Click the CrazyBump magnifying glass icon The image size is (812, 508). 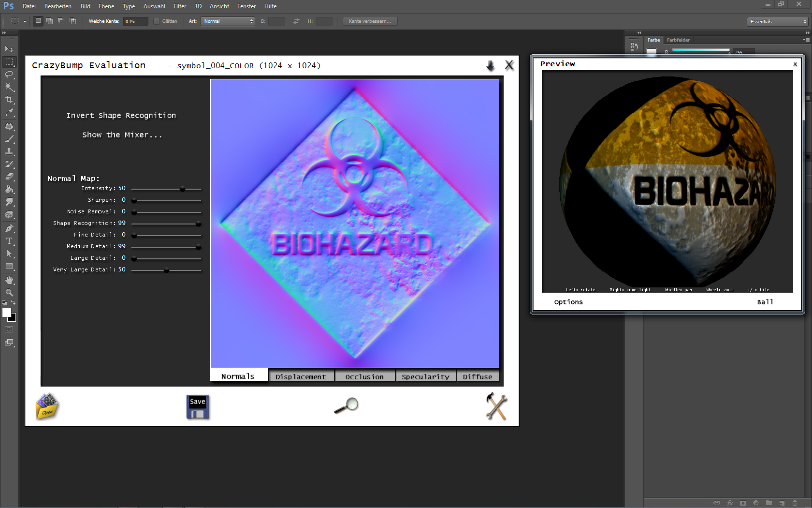tap(347, 405)
